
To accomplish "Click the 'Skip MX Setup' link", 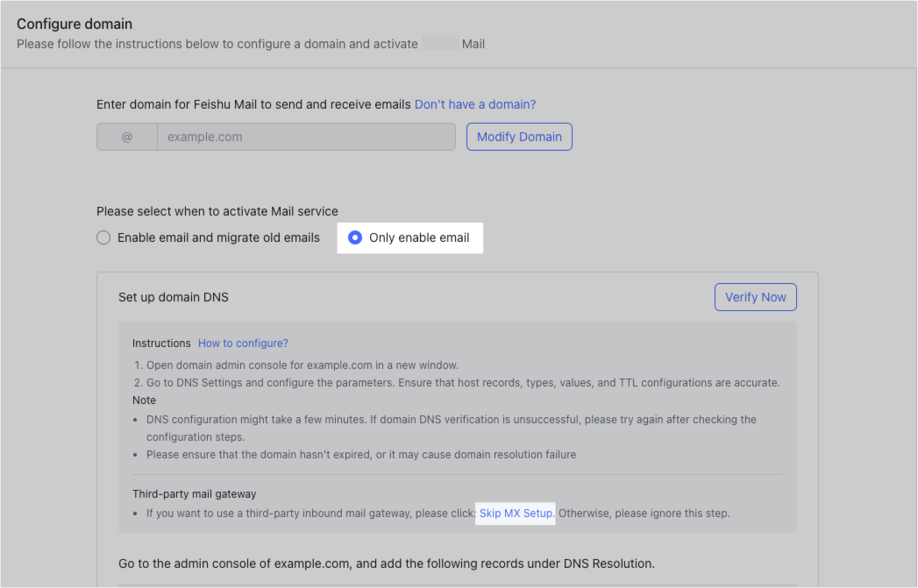I will (x=516, y=514).
